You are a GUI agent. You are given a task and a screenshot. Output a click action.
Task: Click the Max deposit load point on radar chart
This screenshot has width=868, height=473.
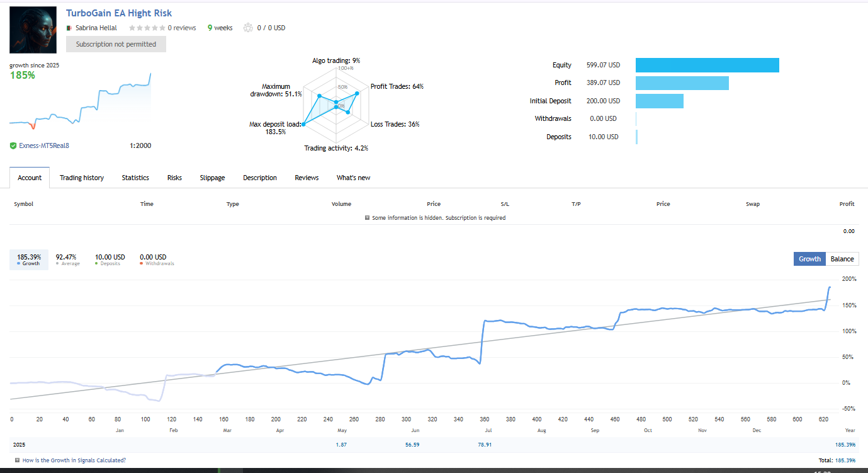click(x=303, y=125)
